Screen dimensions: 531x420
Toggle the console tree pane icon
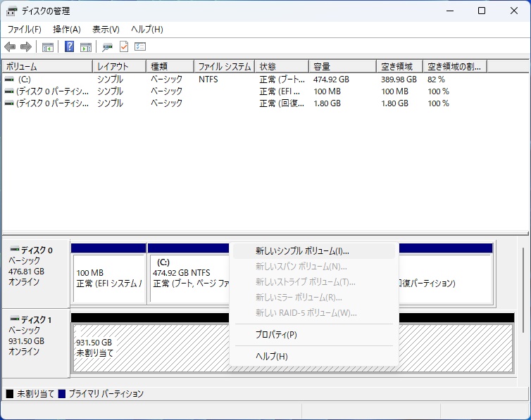tap(48, 47)
